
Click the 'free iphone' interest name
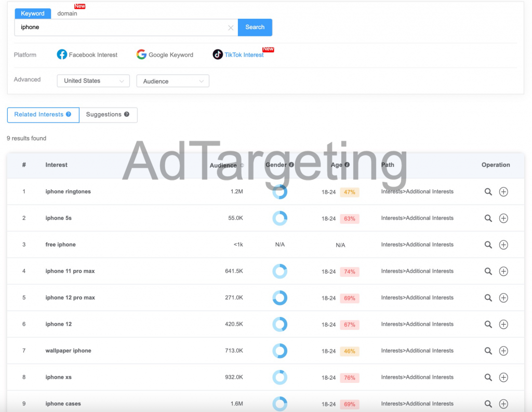click(60, 244)
